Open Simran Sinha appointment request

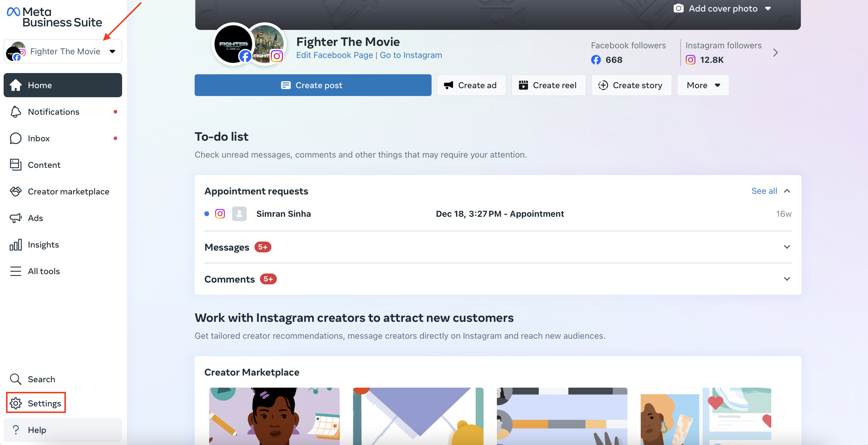498,214
